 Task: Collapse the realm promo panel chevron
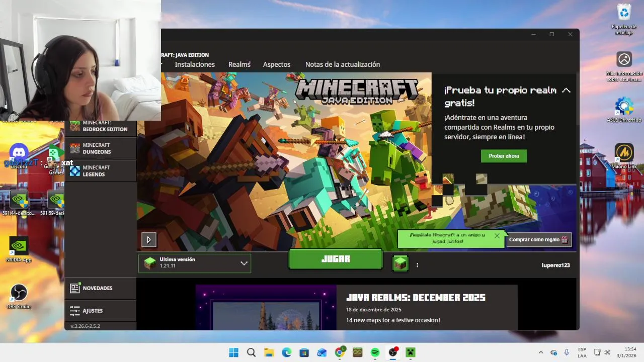[x=566, y=90]
